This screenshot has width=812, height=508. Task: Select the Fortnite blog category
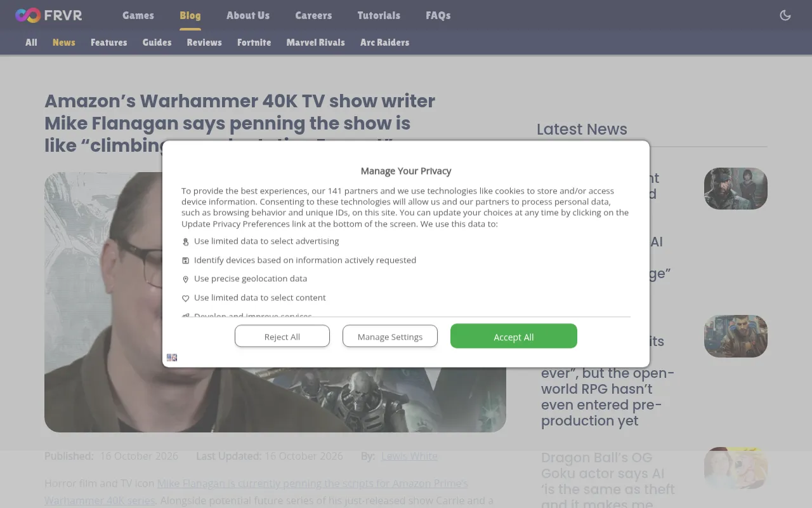254,43
